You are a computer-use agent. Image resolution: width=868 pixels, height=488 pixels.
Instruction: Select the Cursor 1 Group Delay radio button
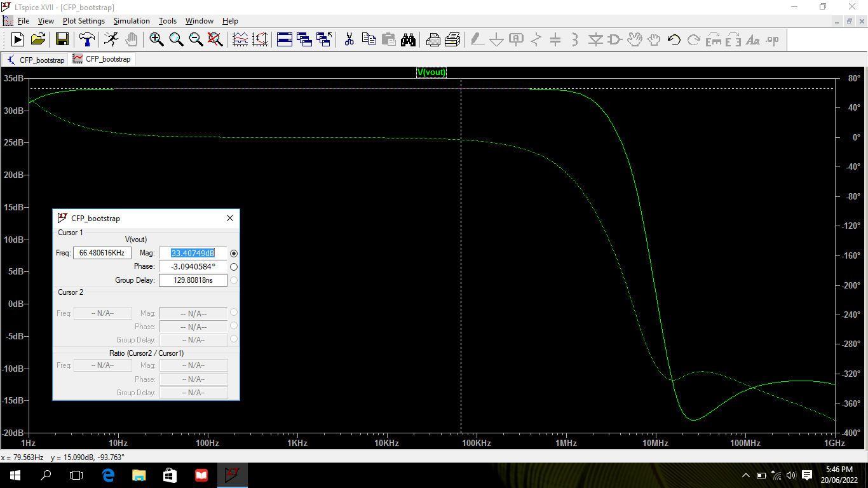pyautogui.click(x=234, y=280)
